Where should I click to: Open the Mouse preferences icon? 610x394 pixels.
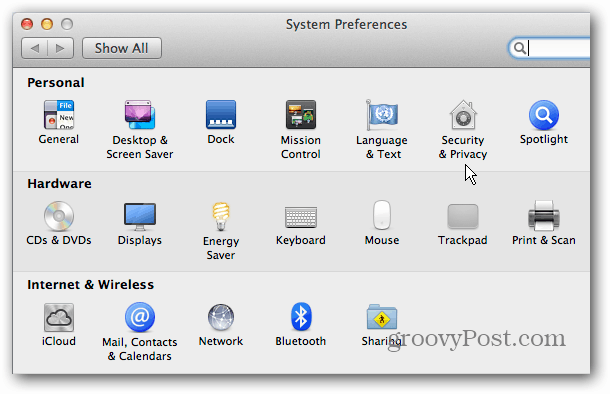click(x=382, y=215)
